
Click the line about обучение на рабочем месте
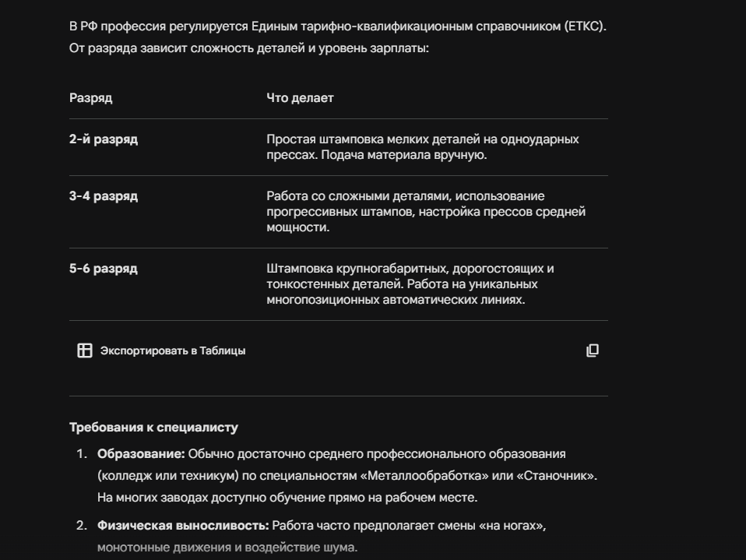pyautogui.click(x=287, y=498)
